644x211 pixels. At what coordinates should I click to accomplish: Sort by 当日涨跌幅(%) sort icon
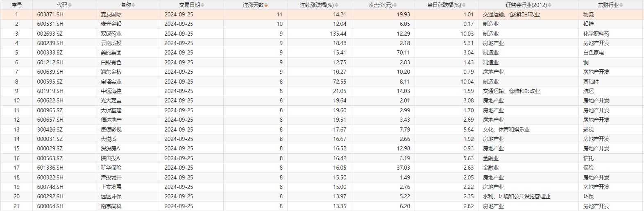coord(464,5)
